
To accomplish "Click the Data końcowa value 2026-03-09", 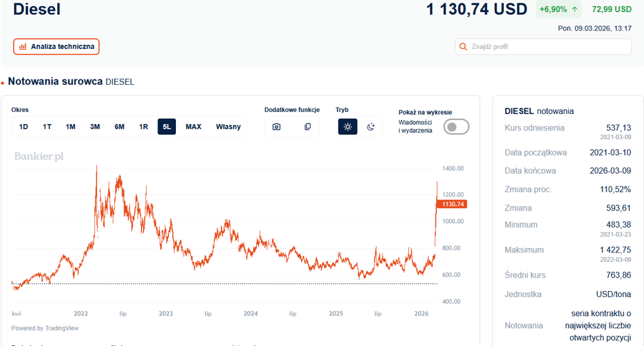I will pos(610,171).
